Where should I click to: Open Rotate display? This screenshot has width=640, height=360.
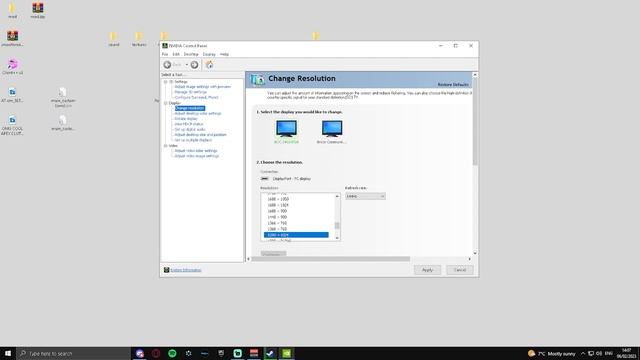point(186,118)
